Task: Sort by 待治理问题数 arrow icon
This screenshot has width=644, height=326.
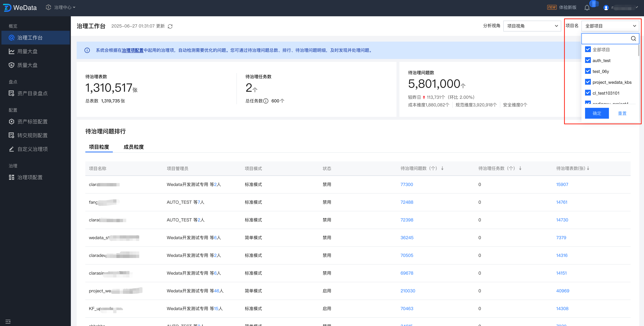Action: (442, 168)
